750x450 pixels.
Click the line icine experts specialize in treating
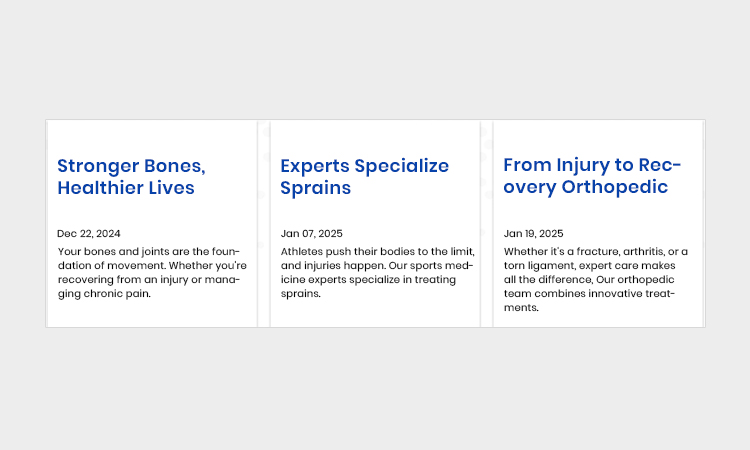coord(368,279)
